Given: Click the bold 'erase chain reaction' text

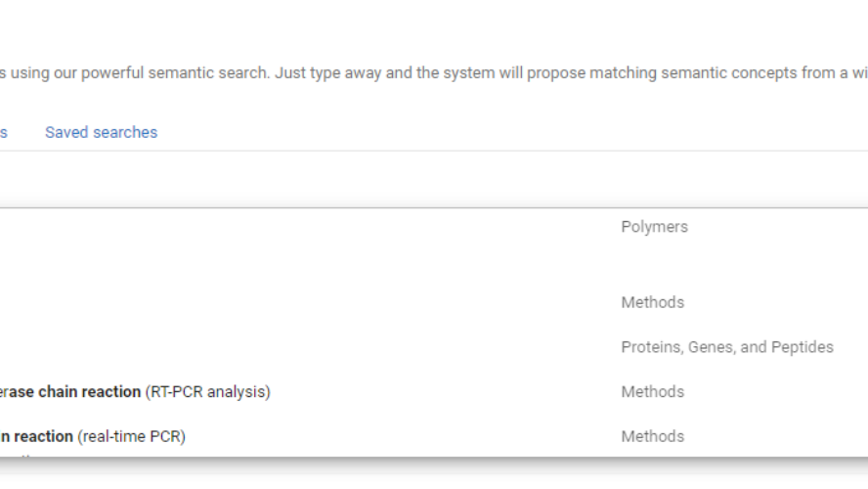Looking at the screenshot, I should (70, 392).
